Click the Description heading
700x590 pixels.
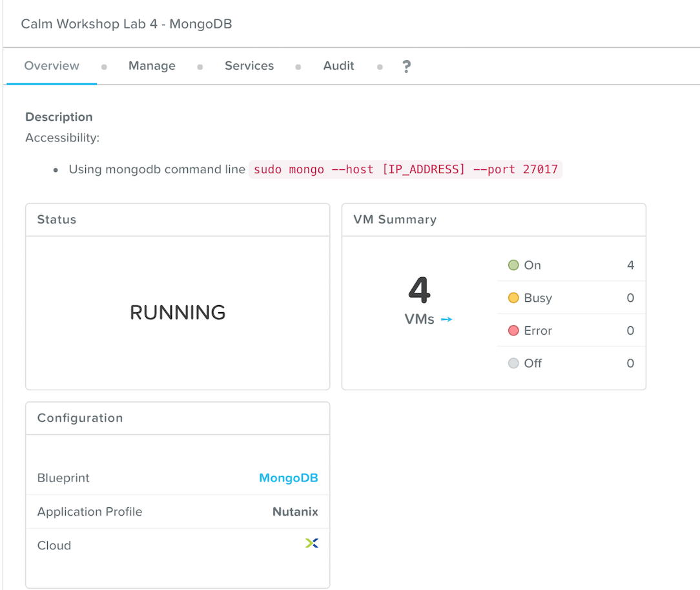point(59,116)
